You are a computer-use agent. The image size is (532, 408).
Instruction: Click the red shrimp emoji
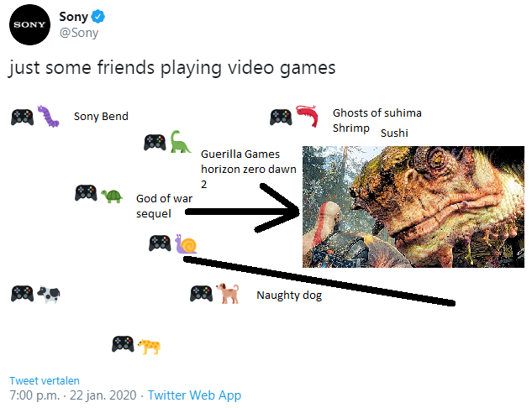point(308,116)
